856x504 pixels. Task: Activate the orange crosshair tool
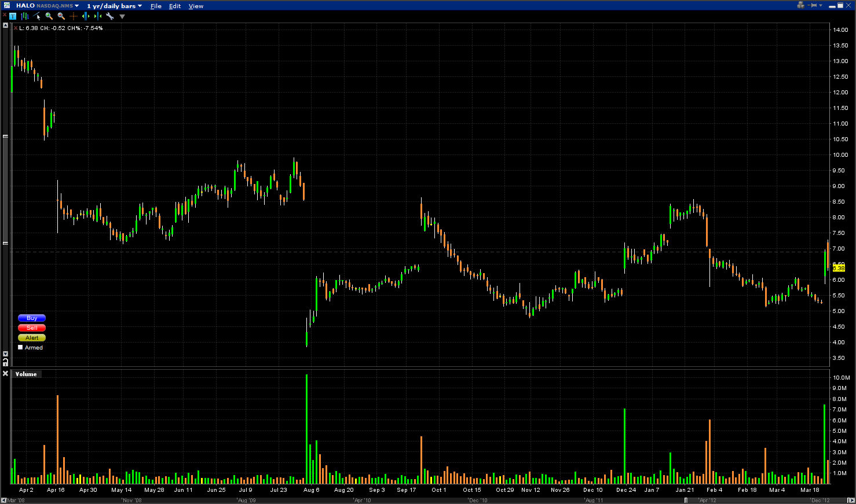click(x=74, y=16)
